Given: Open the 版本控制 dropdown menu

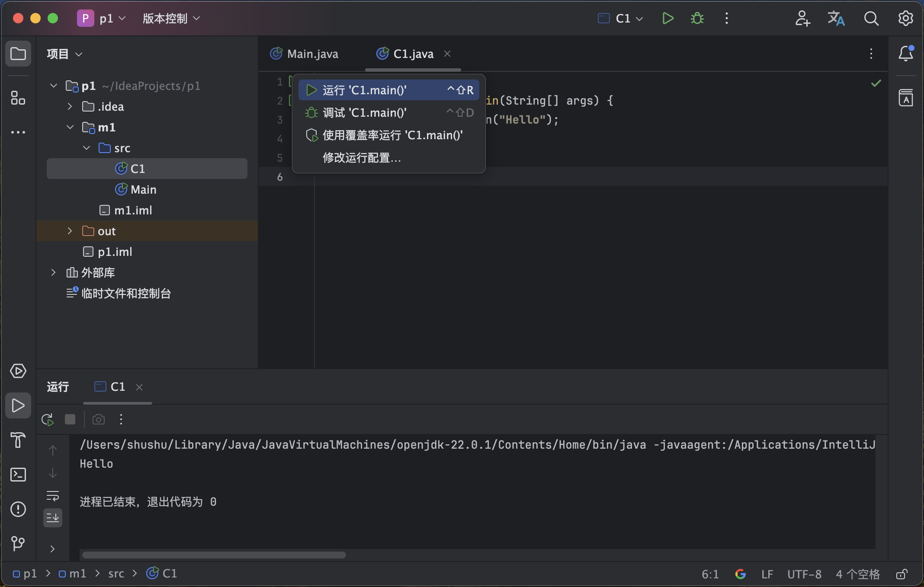Looking at the screenshot, I should coord(171,18).
